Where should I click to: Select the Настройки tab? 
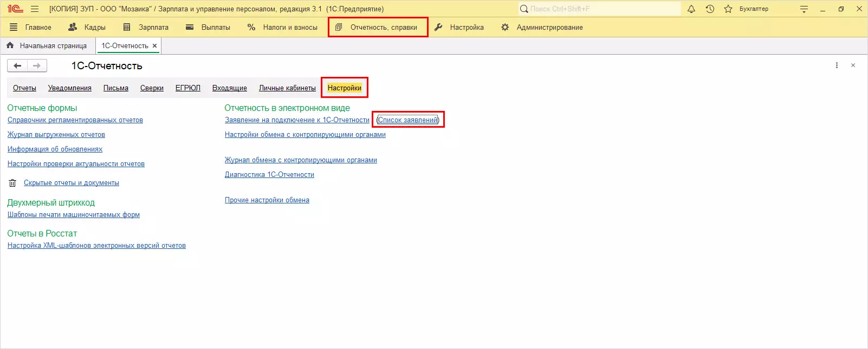tap(345, 88)
